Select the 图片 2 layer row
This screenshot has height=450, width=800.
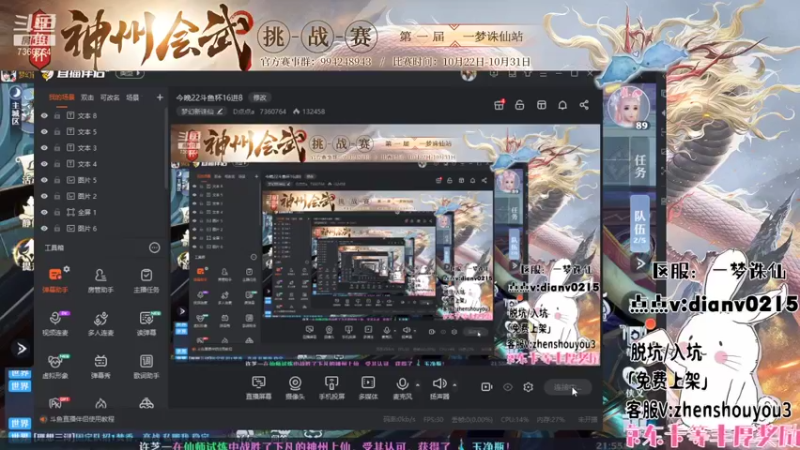(x=99, y=196)
